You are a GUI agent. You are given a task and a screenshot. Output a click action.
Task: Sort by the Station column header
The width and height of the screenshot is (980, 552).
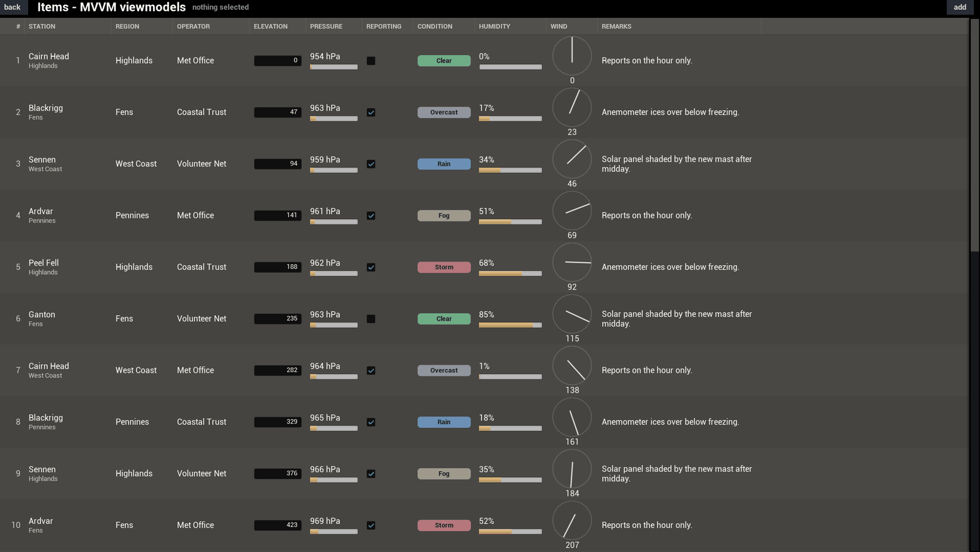(x=67, y=26)
